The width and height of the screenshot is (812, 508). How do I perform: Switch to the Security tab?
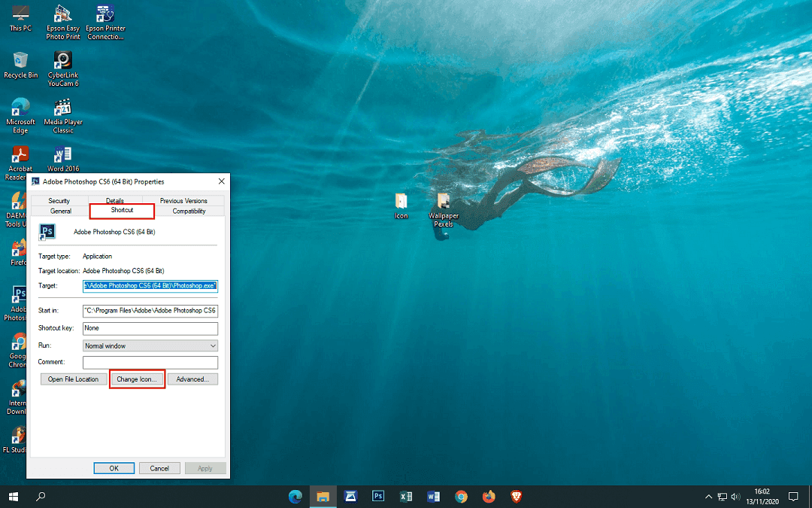[59, 201]
